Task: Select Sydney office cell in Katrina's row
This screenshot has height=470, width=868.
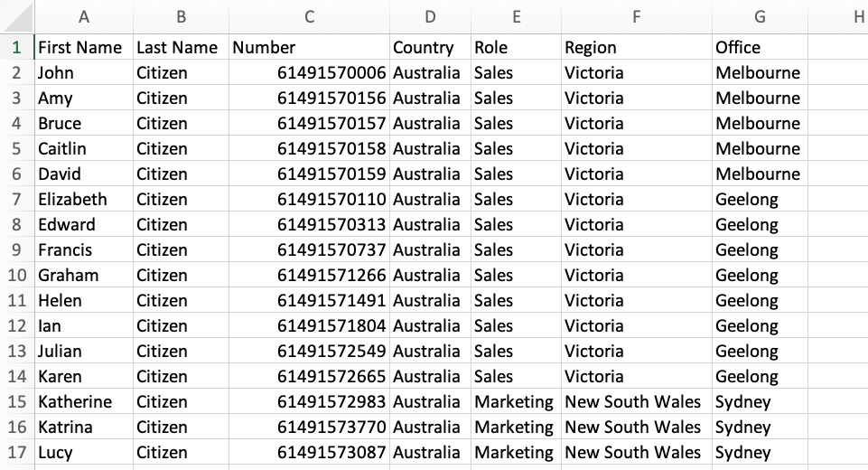Action: pos(760,427)
